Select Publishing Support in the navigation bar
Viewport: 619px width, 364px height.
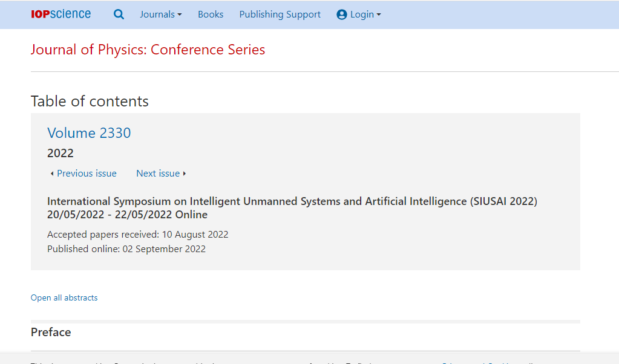(x=280, y=15)
